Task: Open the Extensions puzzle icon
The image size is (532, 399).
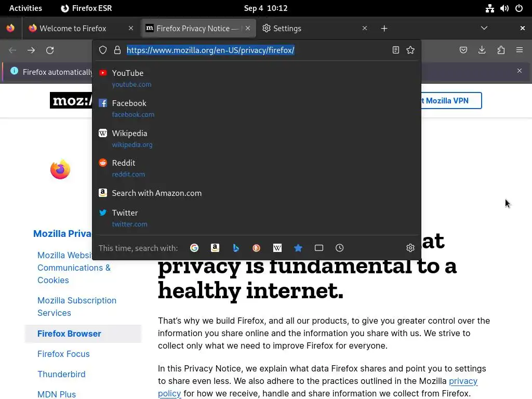Action: (x=501, y=50)
